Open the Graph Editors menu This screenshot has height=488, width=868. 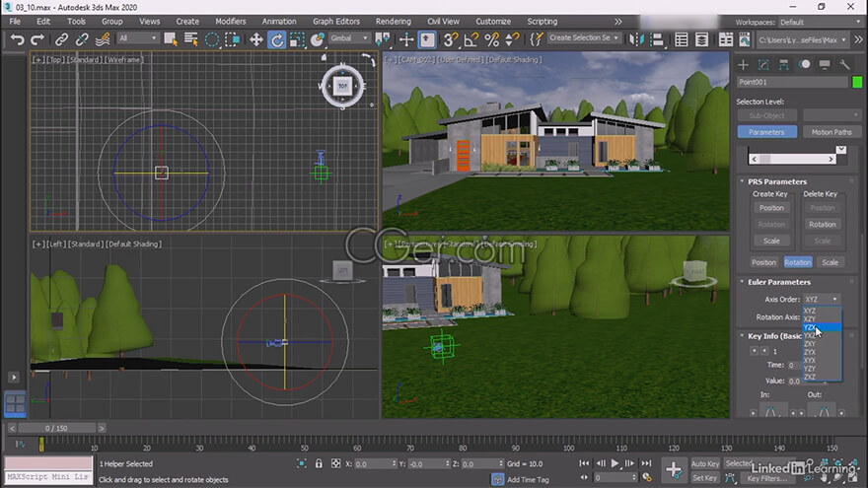tap(336, 21)
